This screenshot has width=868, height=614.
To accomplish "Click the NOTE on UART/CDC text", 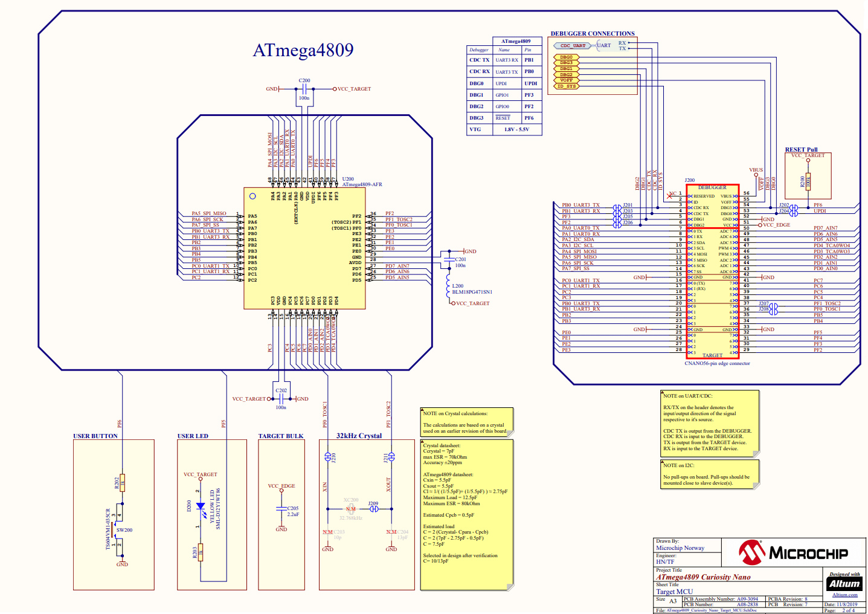I will 687,396.
